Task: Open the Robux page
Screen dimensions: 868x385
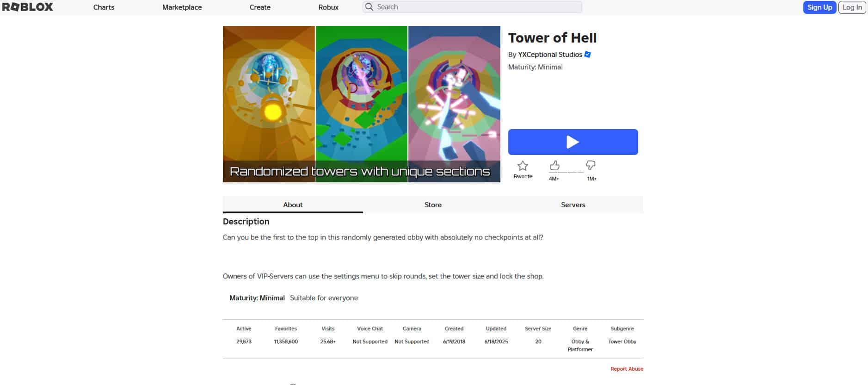Action: tap(328, 7)
